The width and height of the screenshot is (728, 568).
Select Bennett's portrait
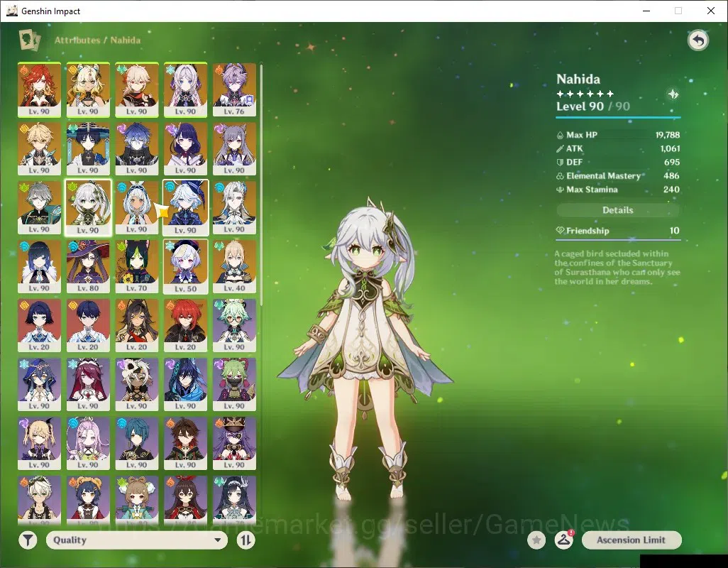pos(39,499)
